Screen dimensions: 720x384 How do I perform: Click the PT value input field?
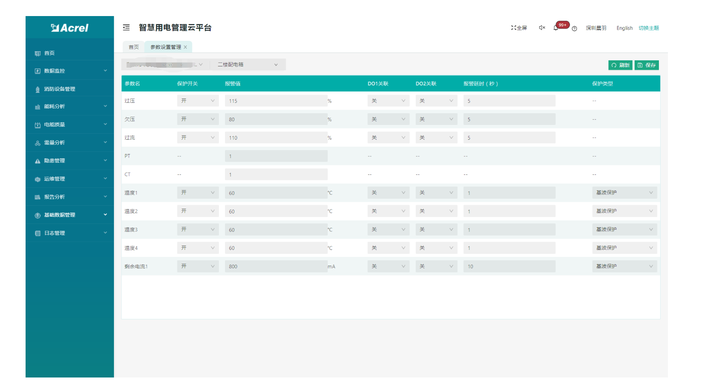pyautogui.click(x=276, y=156)
